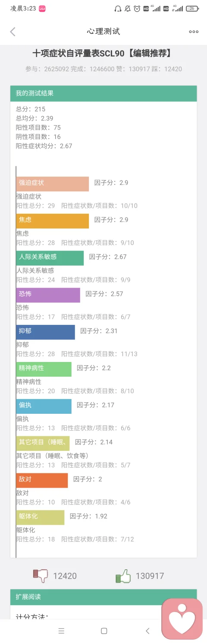Tap the pink app notification icon in status bar
Image resolution: width=207 pixels, height=644 pixels.
(42, 8)
